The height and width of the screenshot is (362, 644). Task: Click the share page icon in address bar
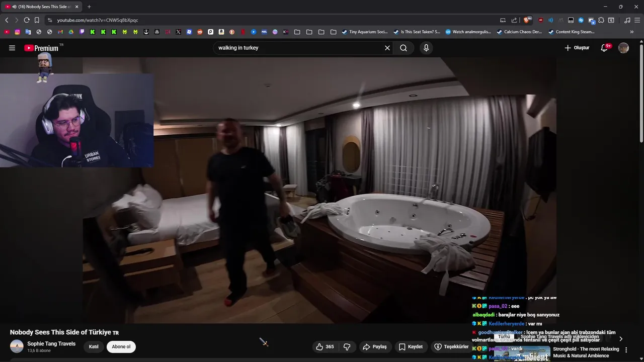514,20
